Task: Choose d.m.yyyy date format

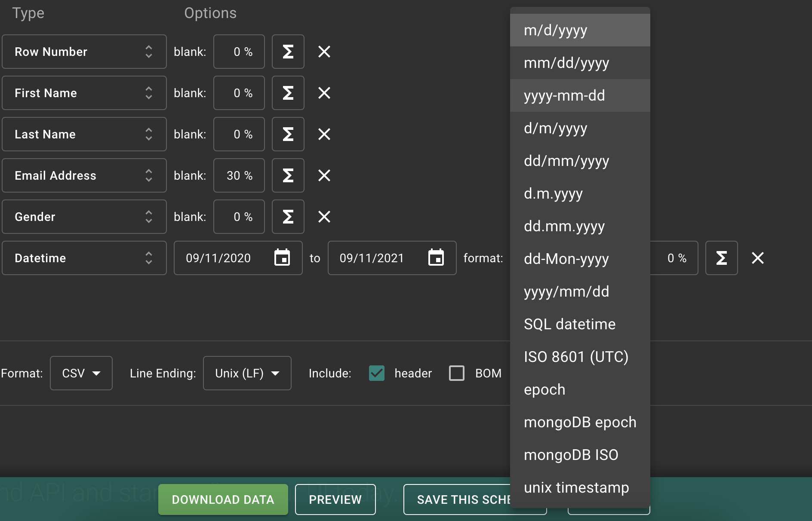Action: 580,193
